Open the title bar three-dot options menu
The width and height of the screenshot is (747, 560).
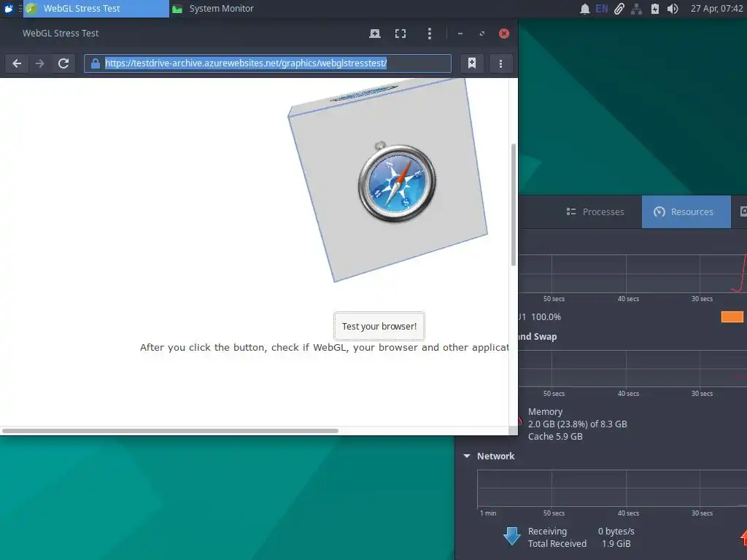pos(429,34)
